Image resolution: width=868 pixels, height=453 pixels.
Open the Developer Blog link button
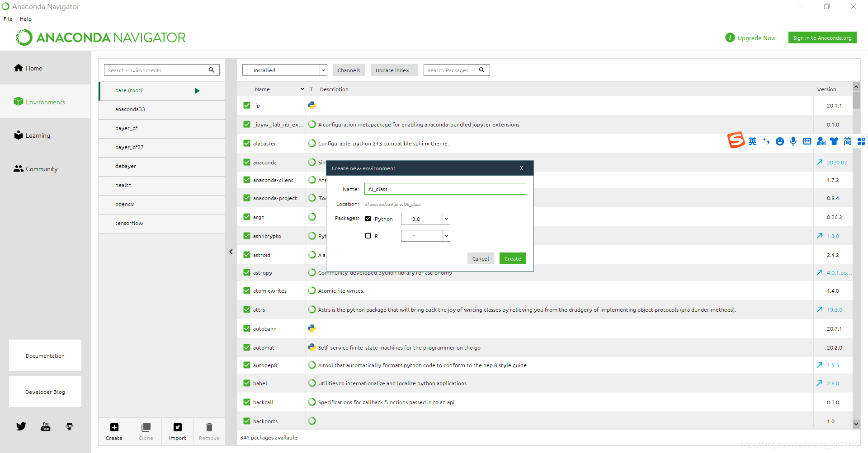pos(45,392)
